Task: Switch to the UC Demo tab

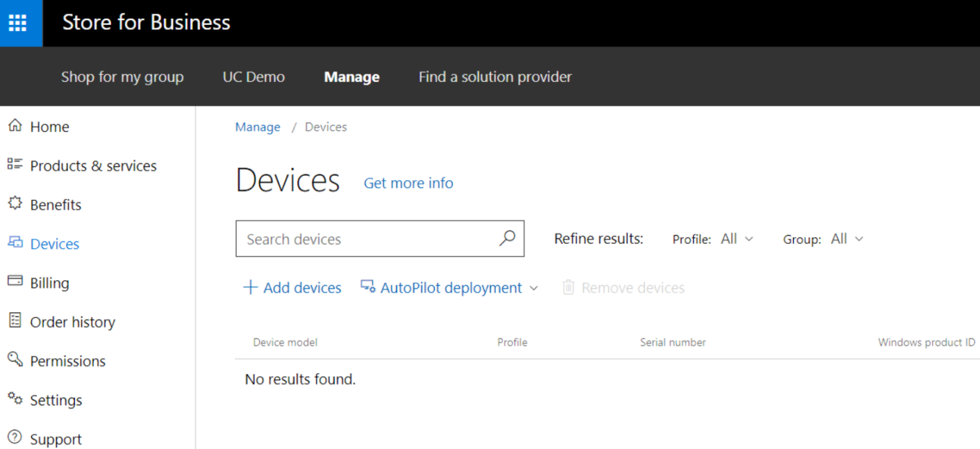Action: [x=254, y=76]
